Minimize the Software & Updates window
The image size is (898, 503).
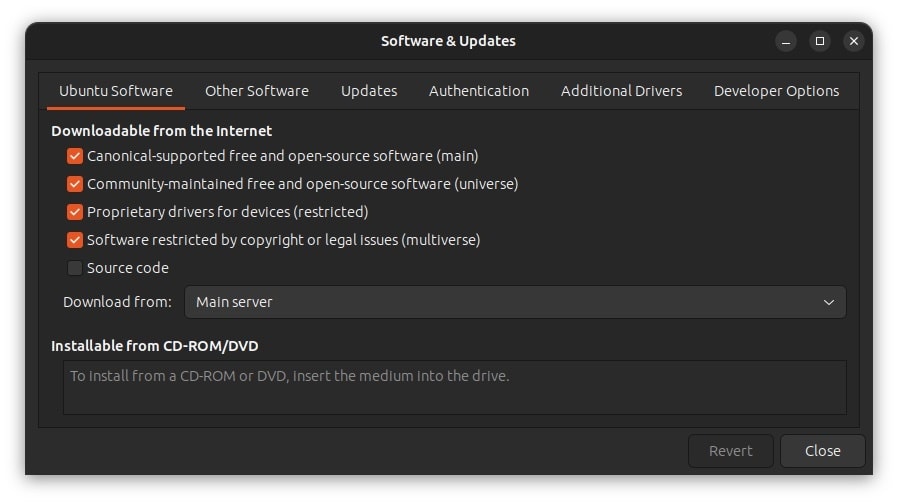(786, 41)
